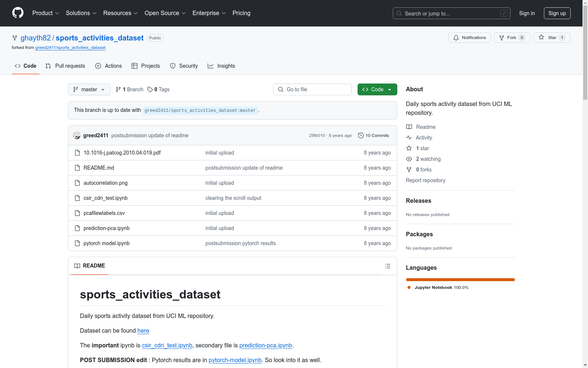This screenshot has width=588, height=368.
Task: Click file icon next to csir_cdri_test.ipynb
Action: click(x=77, y=198)
